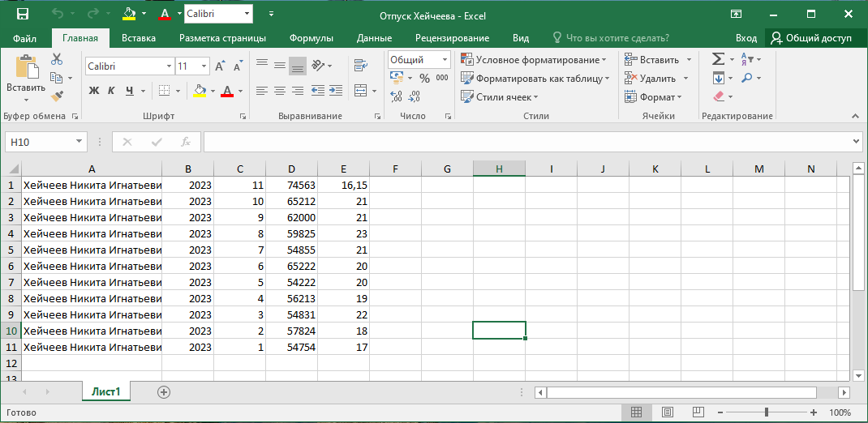
Task: Toggle Bold (Ж) formatting
Action: [x=94, y=91]
